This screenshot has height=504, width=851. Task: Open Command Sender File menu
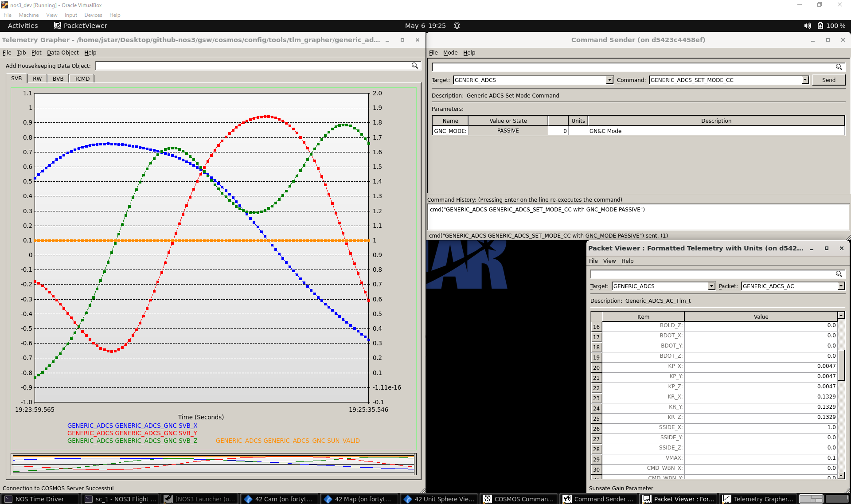click(x=433, y=52)
